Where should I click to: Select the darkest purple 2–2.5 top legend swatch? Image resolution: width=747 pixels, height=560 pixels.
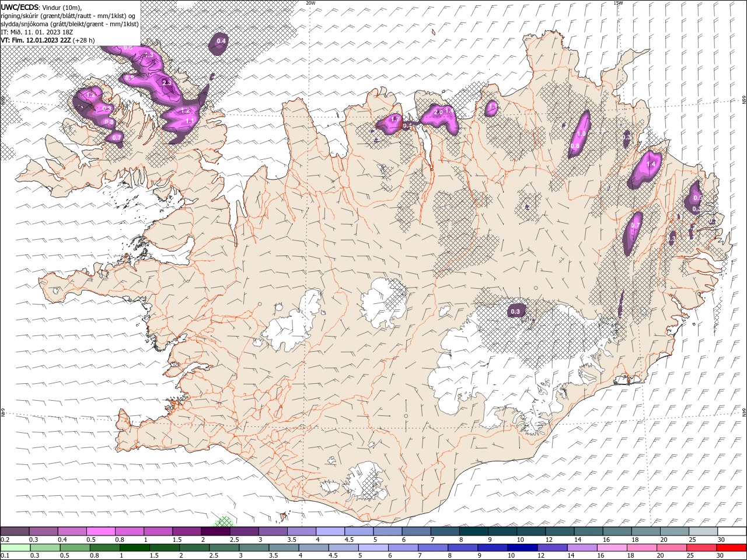(215, 531)
